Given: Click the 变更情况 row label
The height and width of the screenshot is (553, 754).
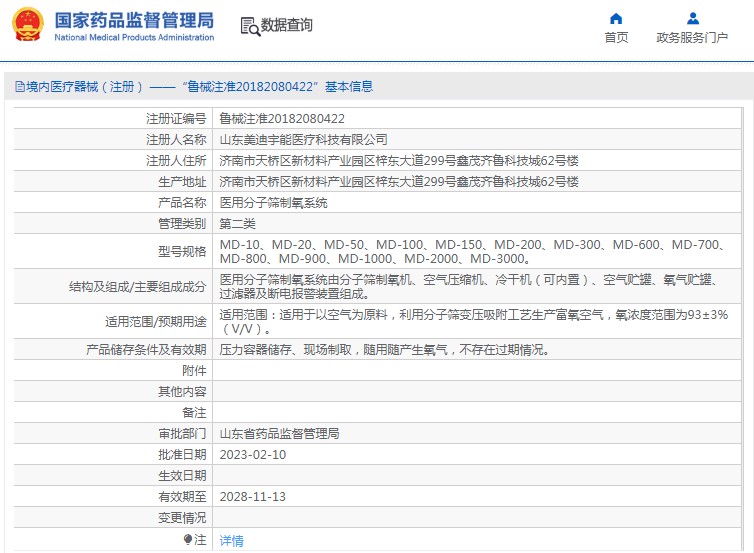Looking at the screenshot, I should 182,518.
